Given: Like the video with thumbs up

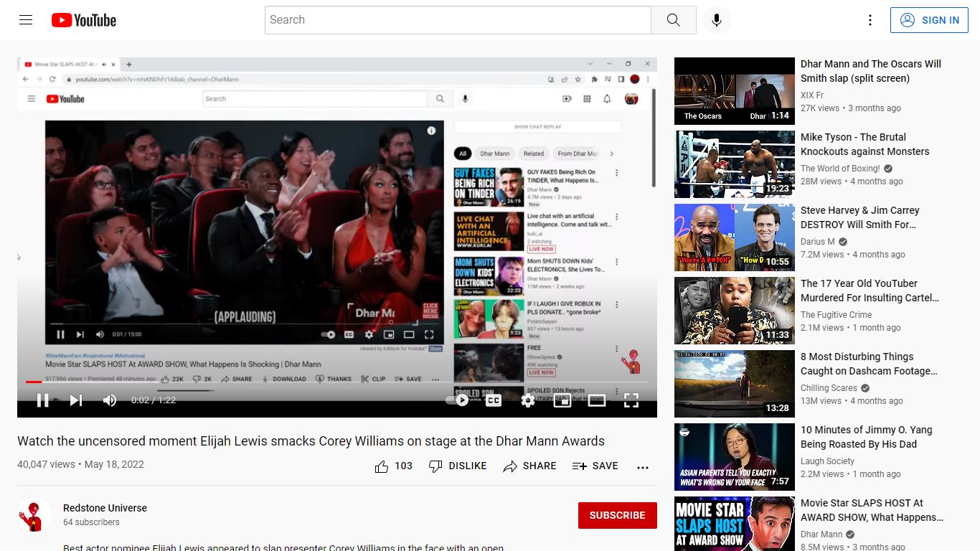Looking at the screenshot, I should [382, 466].
